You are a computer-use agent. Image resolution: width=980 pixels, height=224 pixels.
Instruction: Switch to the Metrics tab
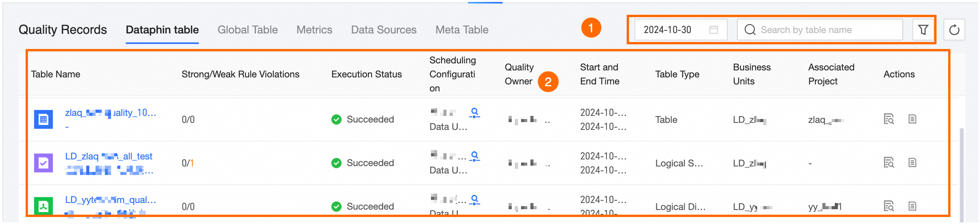coord(315,30)
